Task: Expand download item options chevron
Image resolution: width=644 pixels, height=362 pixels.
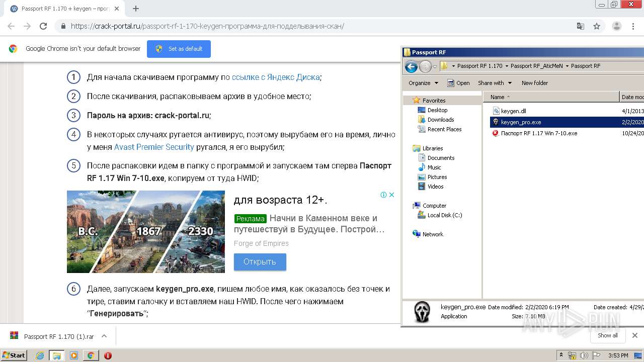Action: (x=104, y=336)
